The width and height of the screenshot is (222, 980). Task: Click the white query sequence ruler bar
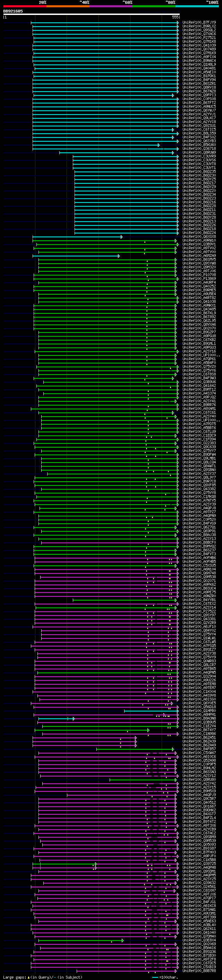coord(92,15)
